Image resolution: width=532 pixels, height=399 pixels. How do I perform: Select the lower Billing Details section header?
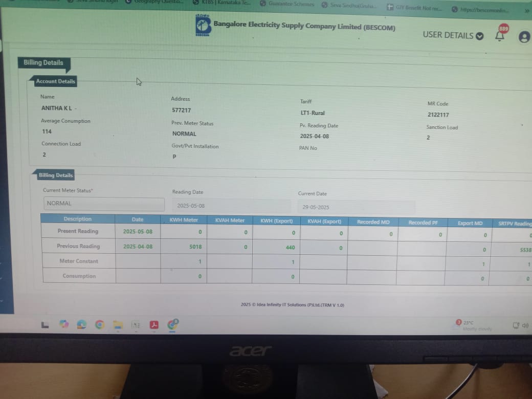point(56,175)
